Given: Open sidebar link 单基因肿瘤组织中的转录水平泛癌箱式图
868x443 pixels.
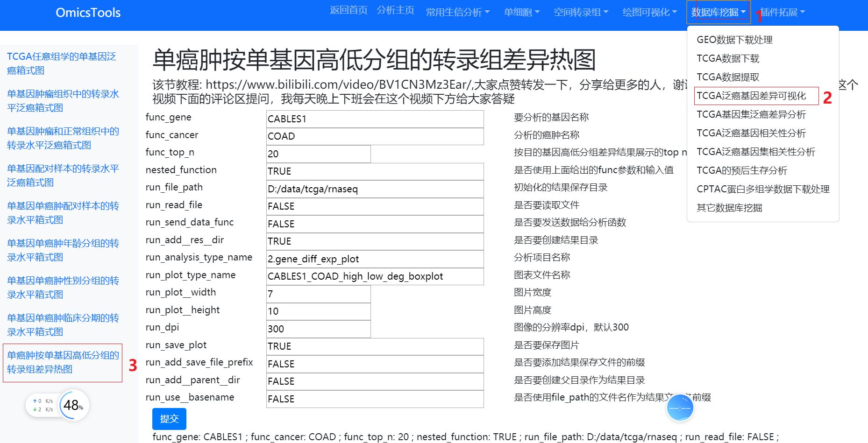Looking at the screenshot, I should coord(63,101).
